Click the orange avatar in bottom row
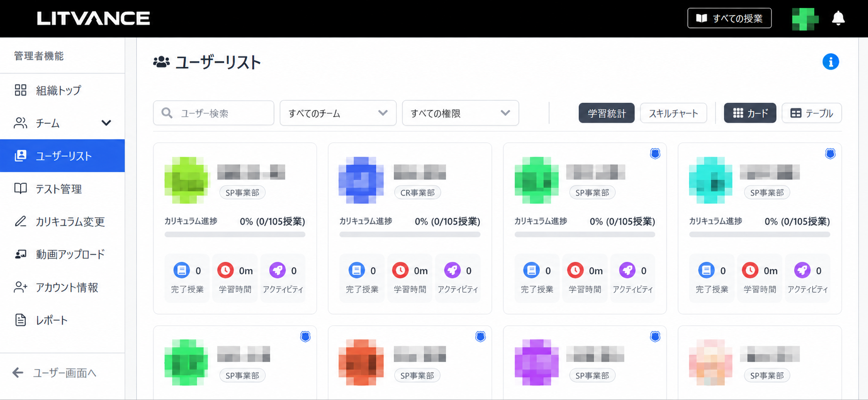Viewport: 868px width, 400px height. (x=361, y=362)
